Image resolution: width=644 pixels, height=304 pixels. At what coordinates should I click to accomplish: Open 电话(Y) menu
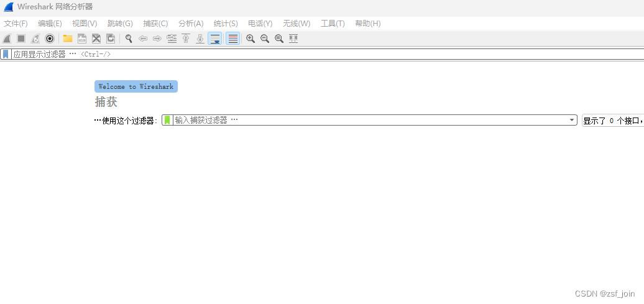[260, 24]
